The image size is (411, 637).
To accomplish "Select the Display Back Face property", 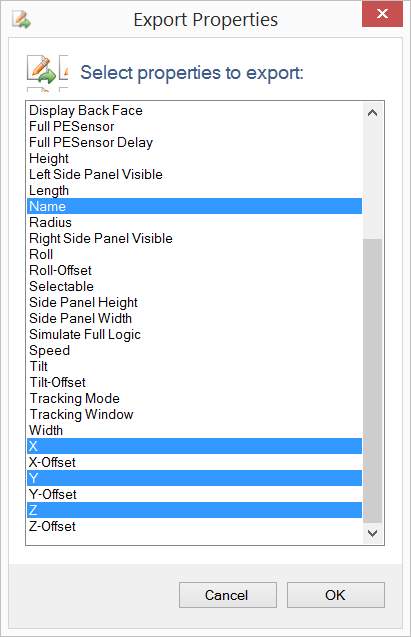I will coord(195,110).
